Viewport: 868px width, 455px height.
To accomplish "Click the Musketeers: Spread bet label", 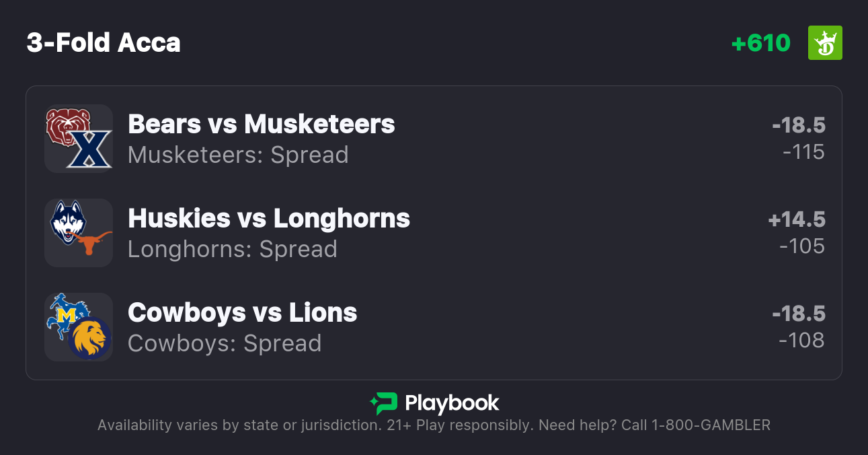I will click(x=238, y=155).
